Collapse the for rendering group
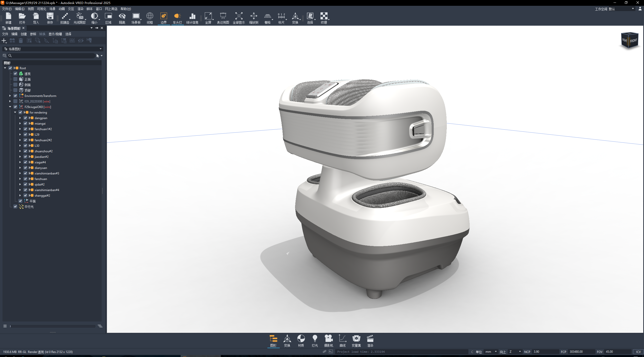The width and height of the screenshot is (644, 357). [x=15, y=112]
